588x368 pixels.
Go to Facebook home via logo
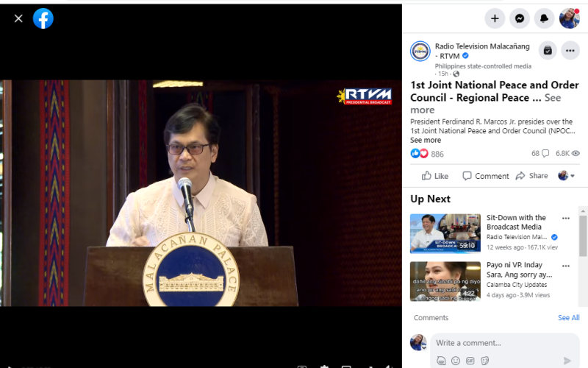coord(43,18)
